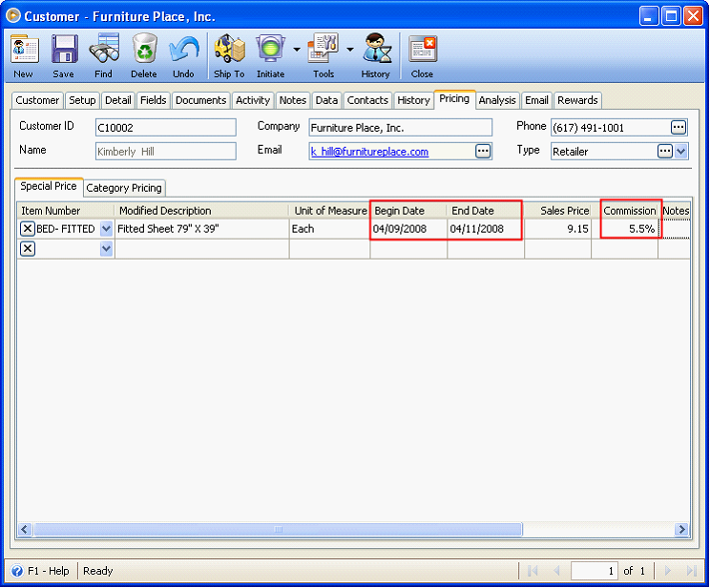Click the Unit of Measure cell Each
The image size is (710, 588).
[x=329, y=229]
